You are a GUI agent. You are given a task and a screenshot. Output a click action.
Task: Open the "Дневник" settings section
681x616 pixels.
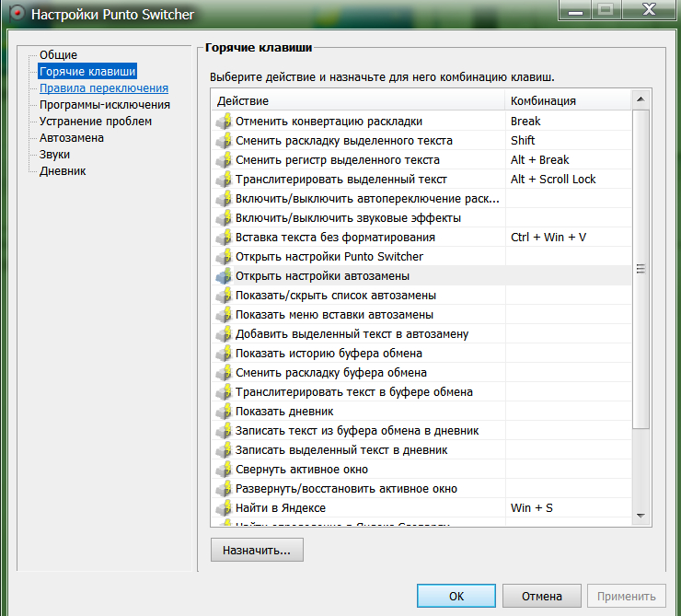[63, 171]
